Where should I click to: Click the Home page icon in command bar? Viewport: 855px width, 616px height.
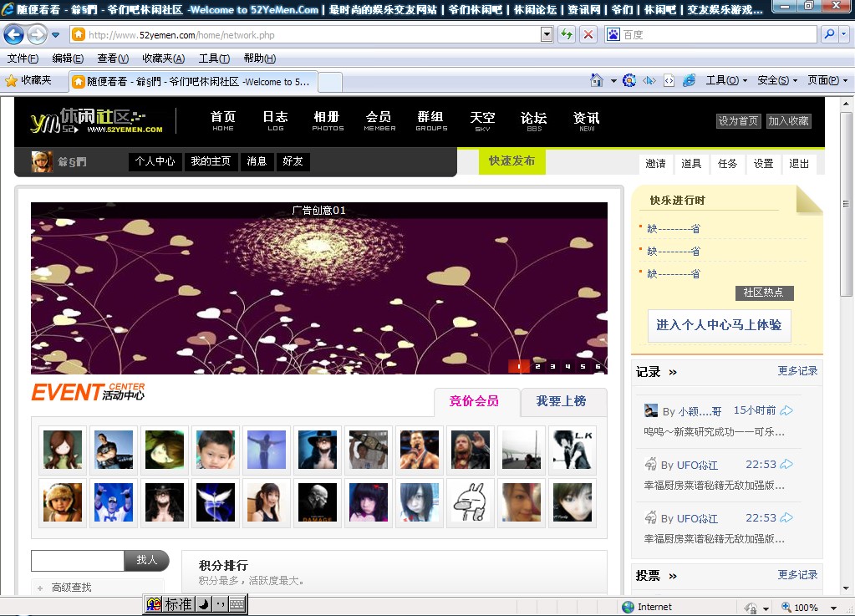pos(597,81)
